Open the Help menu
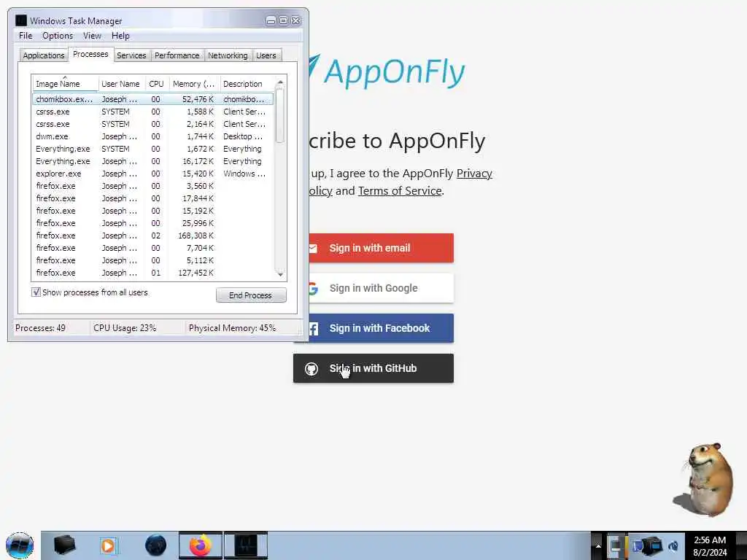747x560 pixels. tap(120, 36)
